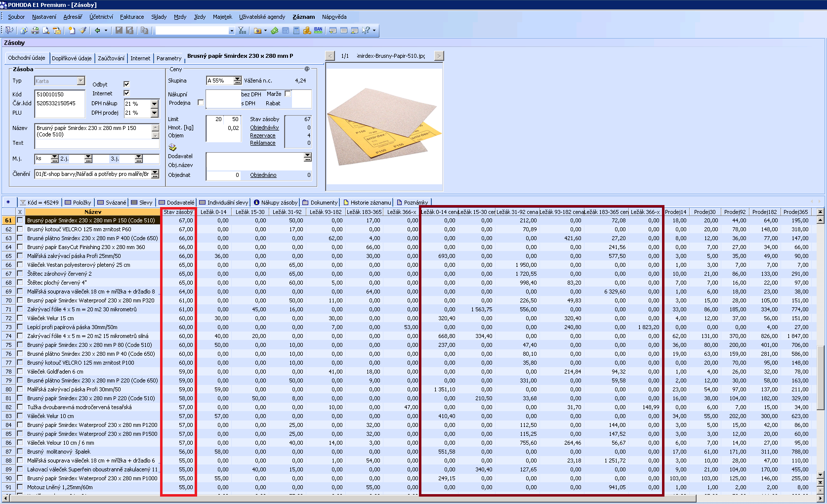Screen dimensions: 827x504
Task: Open the Reklamace link
Action: click(263, 143)
